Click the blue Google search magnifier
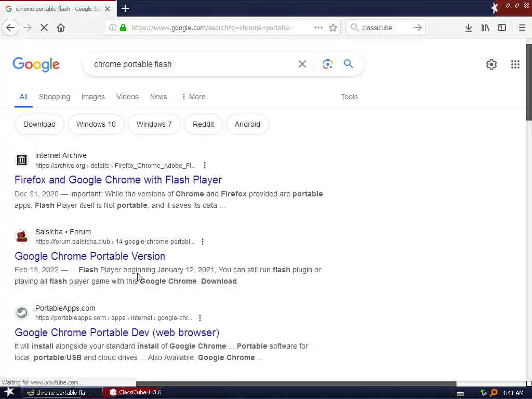532x399 pixels. point(348,63)
